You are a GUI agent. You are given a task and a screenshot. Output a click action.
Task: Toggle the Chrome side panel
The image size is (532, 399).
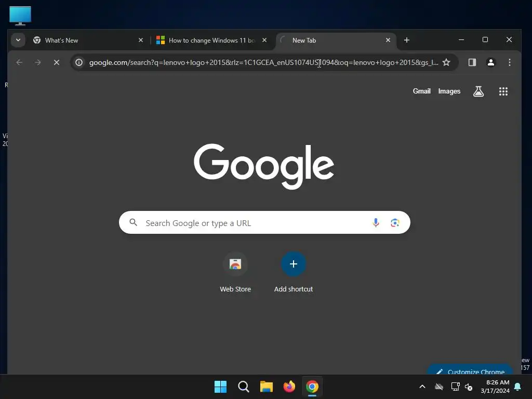point(472,62)
